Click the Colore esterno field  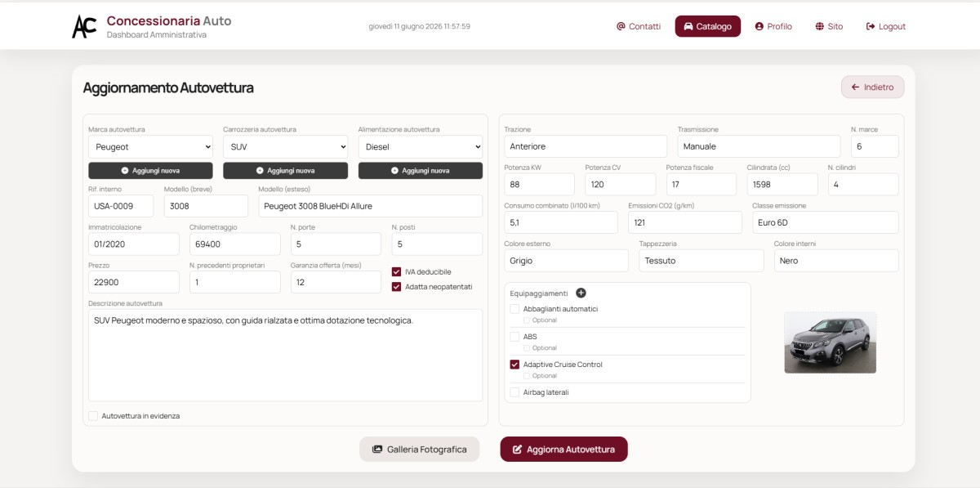click(567, 261)
